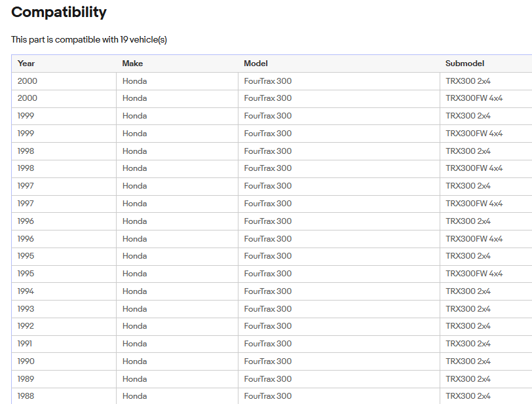532x404 pixels.
Task: Click TRX300FW 4x4 submodel in 1998 row
Action: [x=474, y=168]
